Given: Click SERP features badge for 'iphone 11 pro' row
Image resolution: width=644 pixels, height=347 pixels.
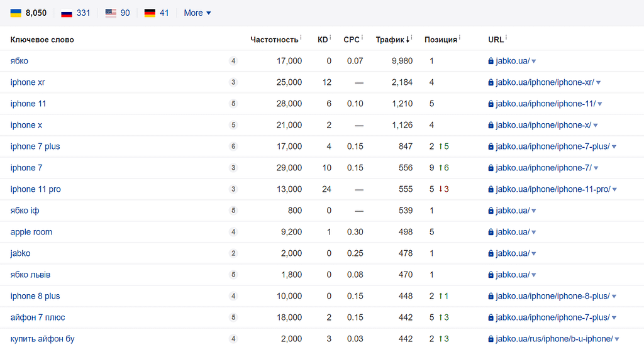Looking at the screenshot, I should click(233, 189).
